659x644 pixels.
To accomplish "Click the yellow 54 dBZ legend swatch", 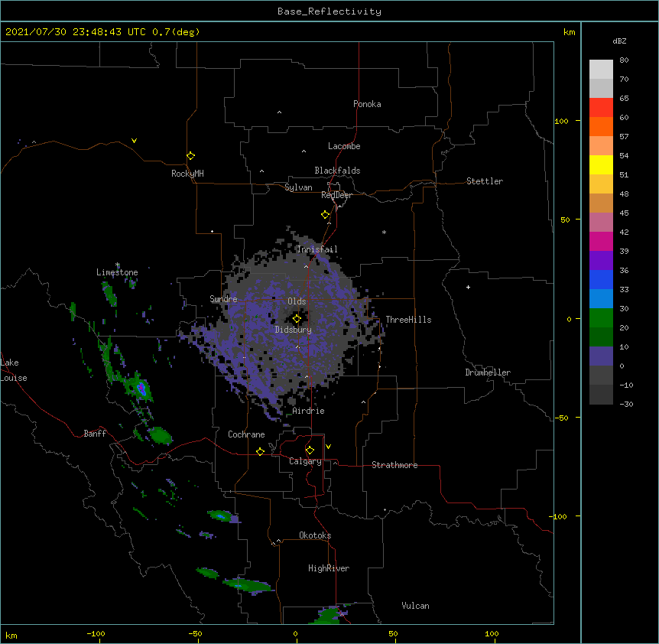I will pyautogui.click(x=601, y=165).
